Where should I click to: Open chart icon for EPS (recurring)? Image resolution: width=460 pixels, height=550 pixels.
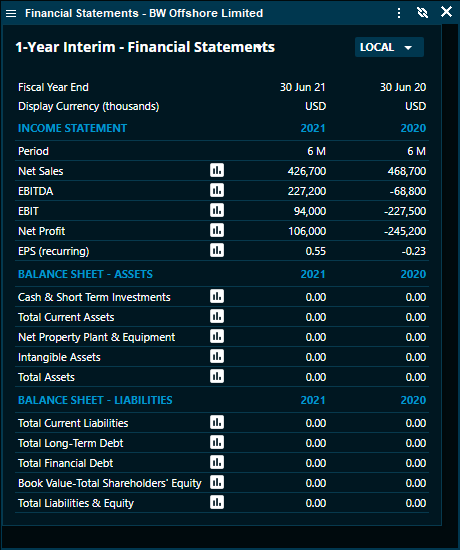pos(217,250)
